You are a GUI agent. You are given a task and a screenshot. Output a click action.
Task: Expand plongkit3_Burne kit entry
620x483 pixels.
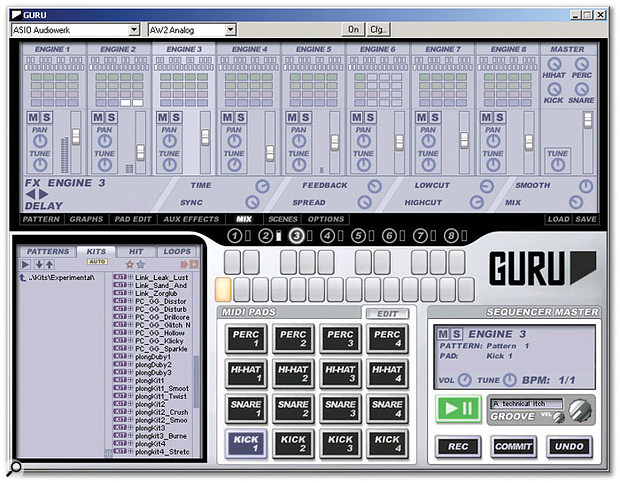pos(130,436)
